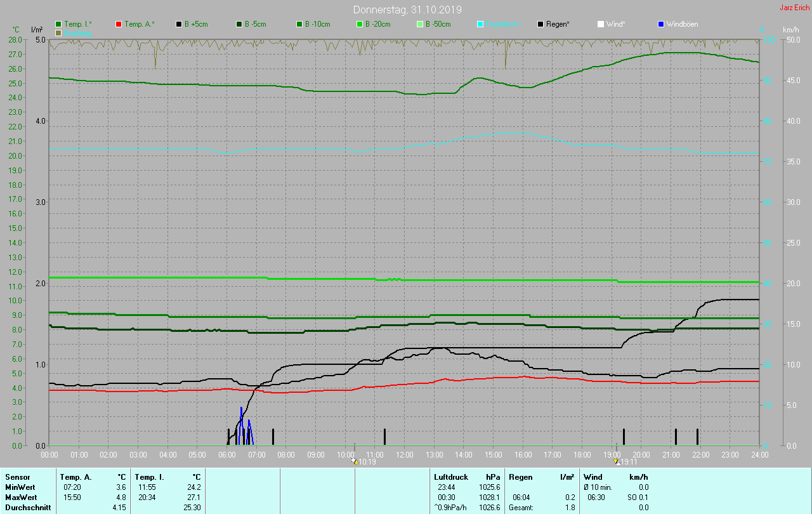
Task: Click the rain bar just after 11:00
Action: [384, 437]
